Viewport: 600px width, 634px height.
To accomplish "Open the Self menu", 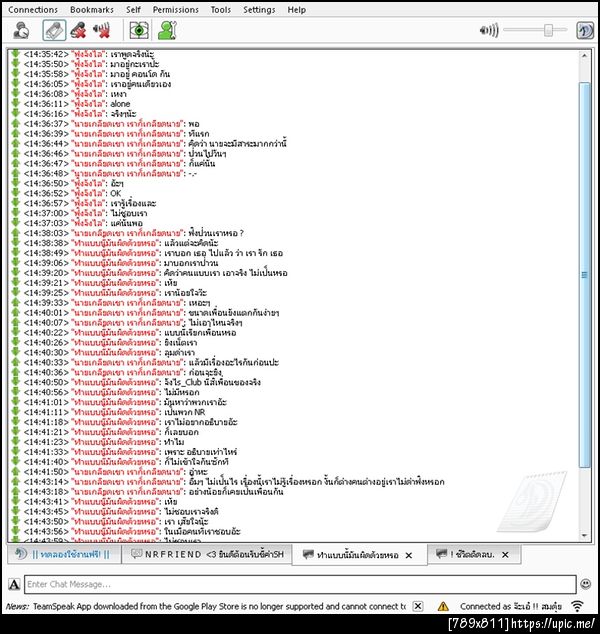I will point(133,10).
